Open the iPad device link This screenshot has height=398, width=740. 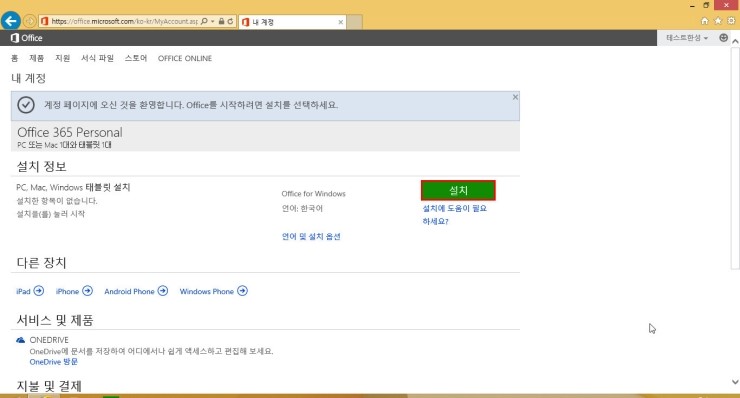point(23,291)
